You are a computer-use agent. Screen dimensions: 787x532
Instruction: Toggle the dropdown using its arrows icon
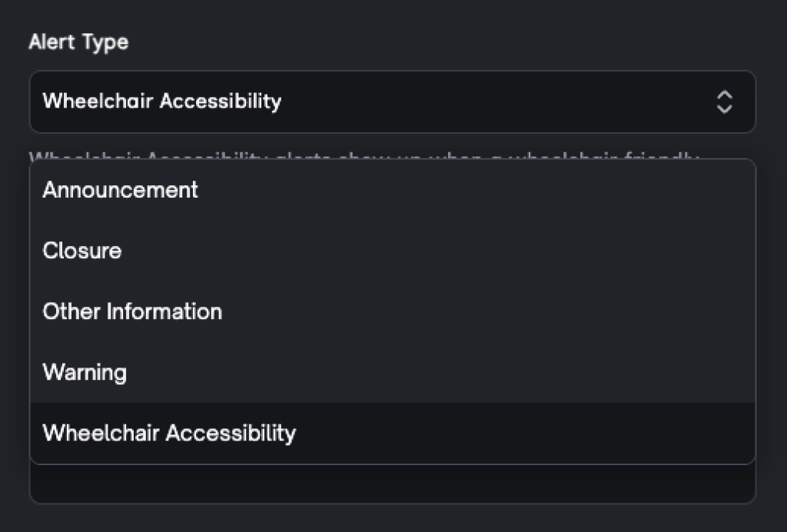[724, 101]
